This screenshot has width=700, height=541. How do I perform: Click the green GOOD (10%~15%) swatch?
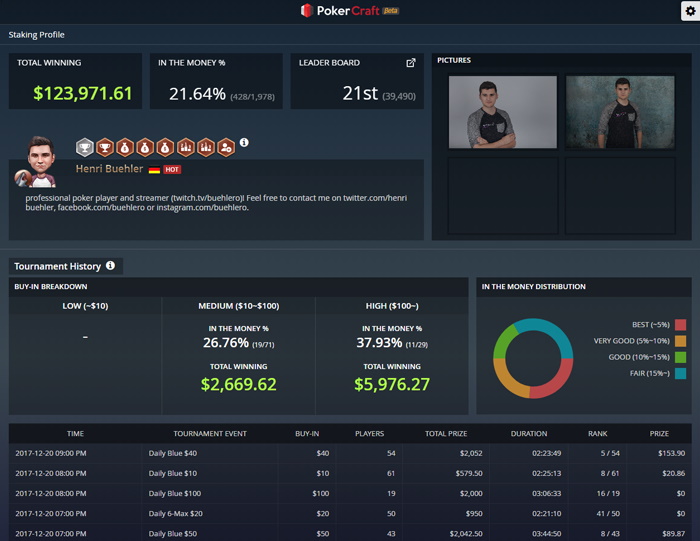(680, 357)
